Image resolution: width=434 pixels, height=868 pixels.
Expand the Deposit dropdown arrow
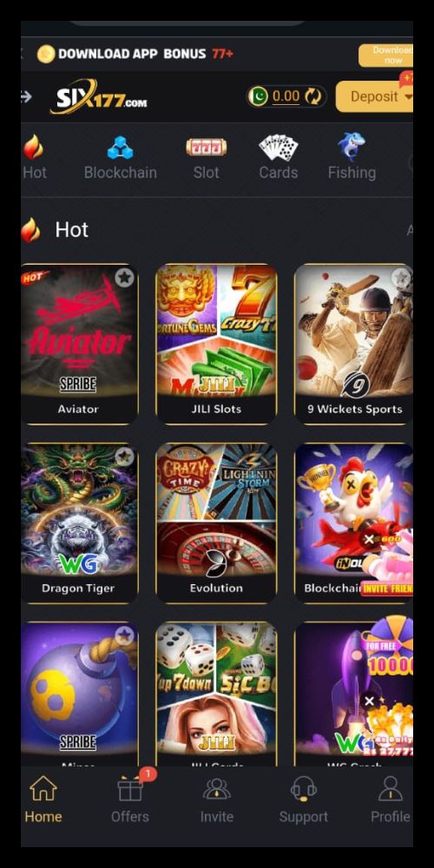pos(409,96)
